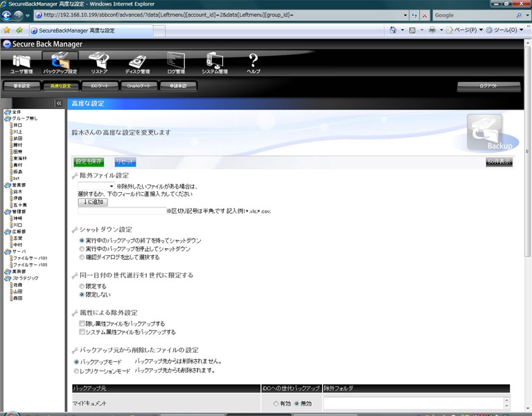Open the recent pages dropdown arrow
Image resolution: width=532 pixels, height=416 pixels.
(x=28, y=16)
